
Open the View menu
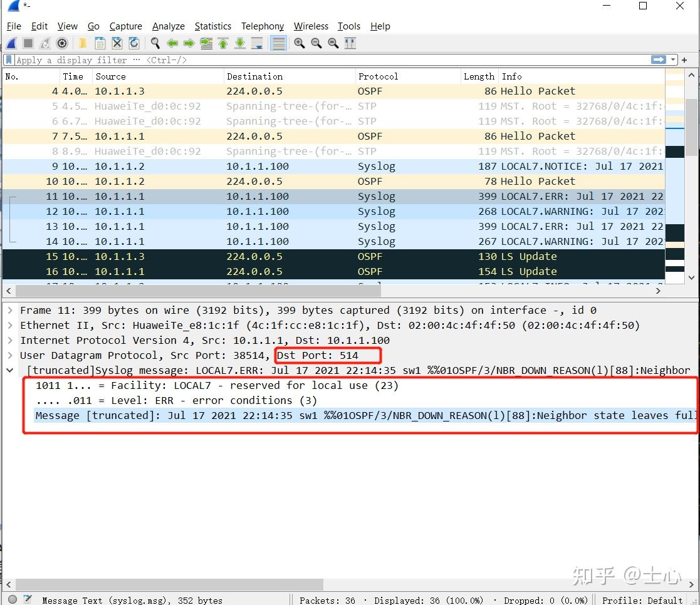tap(68, 26)
